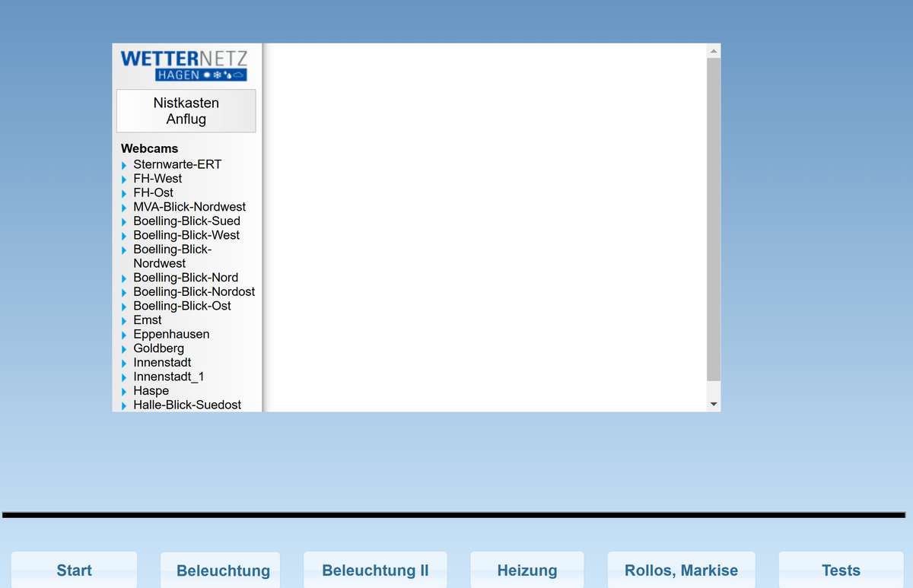Select the Emst webcam
Image resolution: width=913 pixels, height=588 pixels.
tap(148, 320)
